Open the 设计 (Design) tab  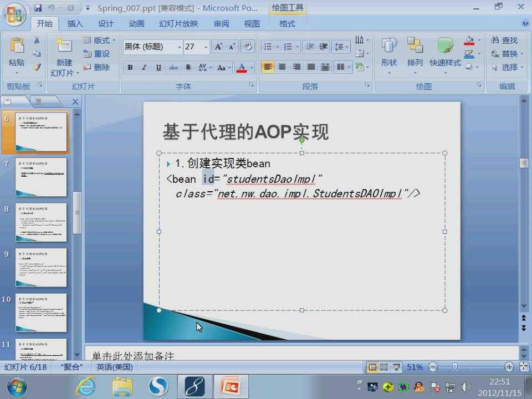[106, 24]
